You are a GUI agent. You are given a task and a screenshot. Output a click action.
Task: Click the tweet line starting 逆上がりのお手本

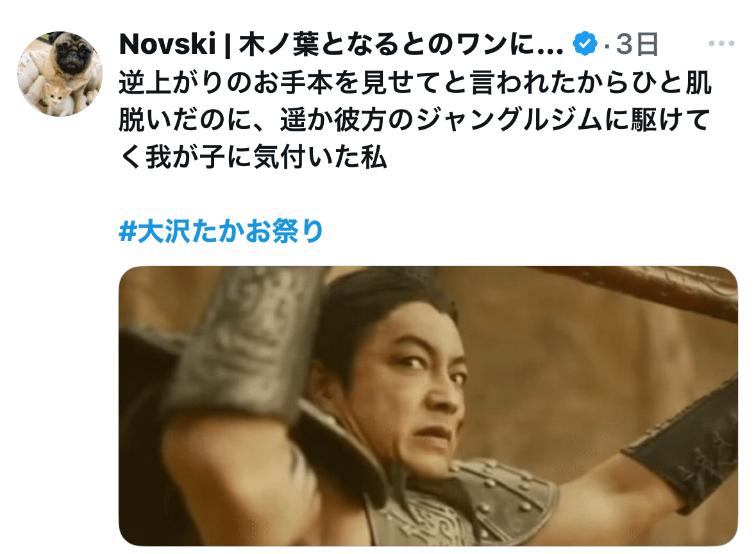click(415, 83)
